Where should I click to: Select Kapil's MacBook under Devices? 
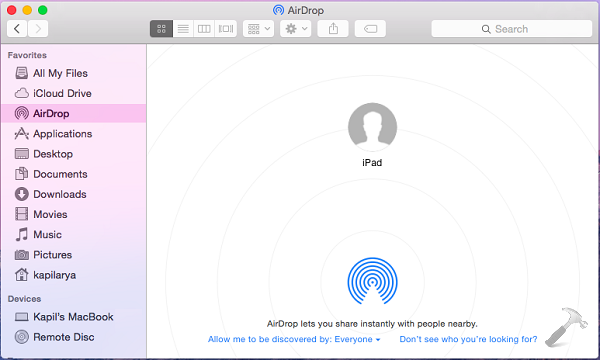tap(73, 317)
